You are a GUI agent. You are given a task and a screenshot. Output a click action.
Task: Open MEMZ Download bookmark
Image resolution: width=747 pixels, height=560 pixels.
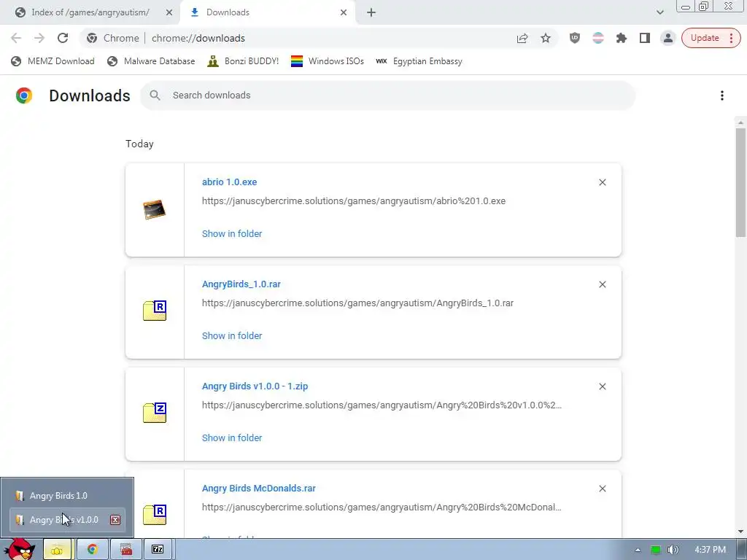point(53,61)
